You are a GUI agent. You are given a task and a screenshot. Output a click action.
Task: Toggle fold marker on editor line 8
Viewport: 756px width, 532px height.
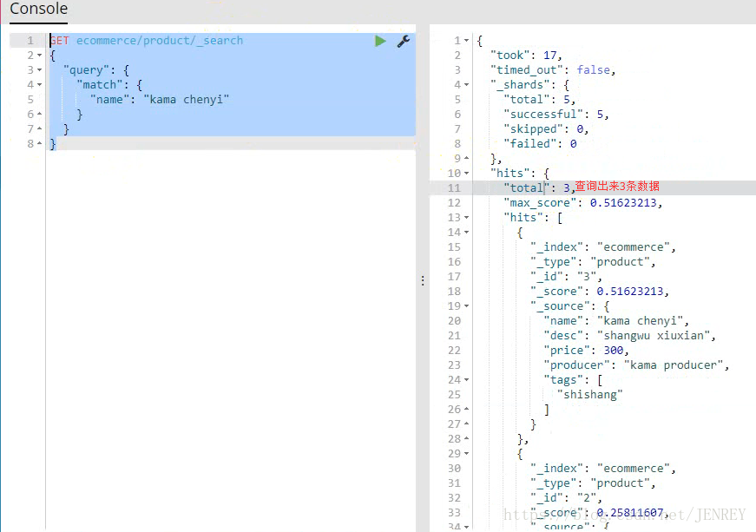(x=40, y=143)
